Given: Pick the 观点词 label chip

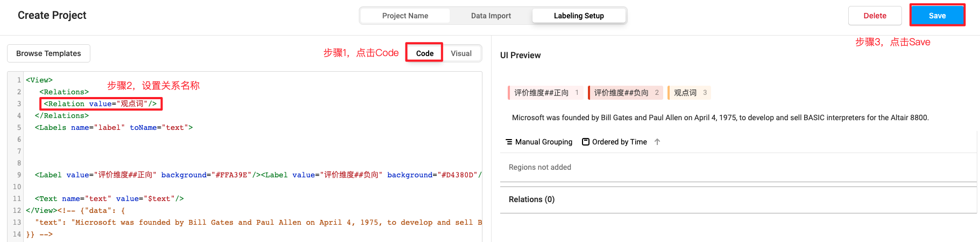Looking at the screenshot, I should pyautogui.click(x=688, y=93).
